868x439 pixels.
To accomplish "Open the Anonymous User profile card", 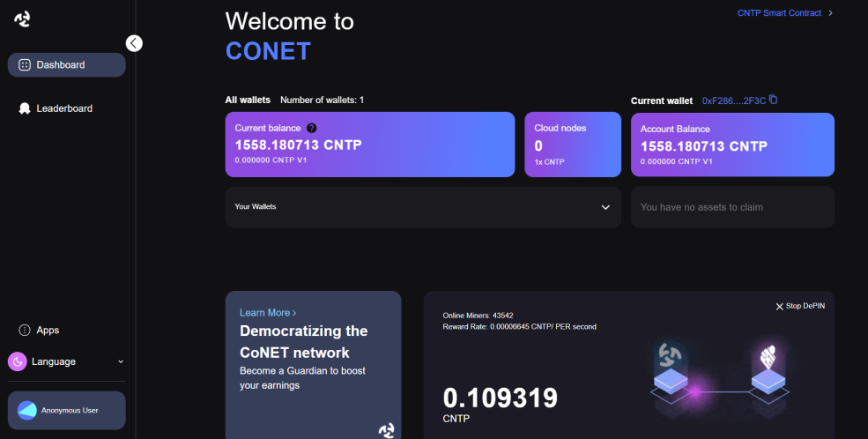I will coord(66,410).
